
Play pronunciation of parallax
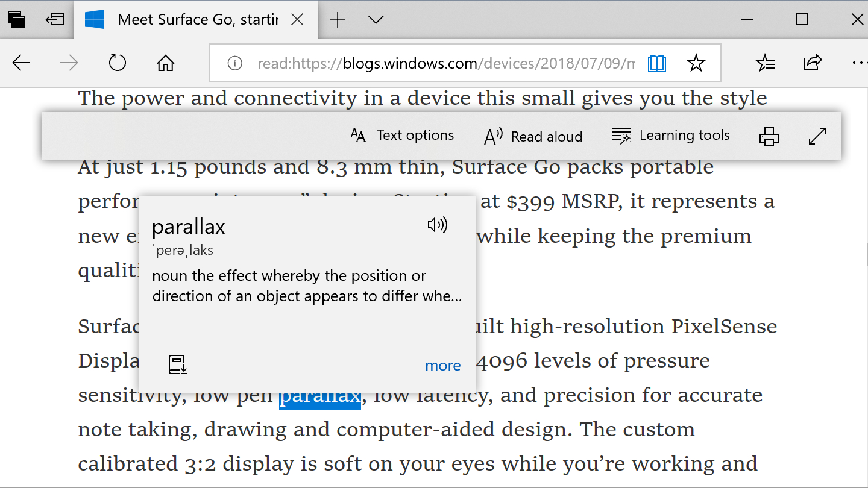pyautogui.click(x=437, y=225)
